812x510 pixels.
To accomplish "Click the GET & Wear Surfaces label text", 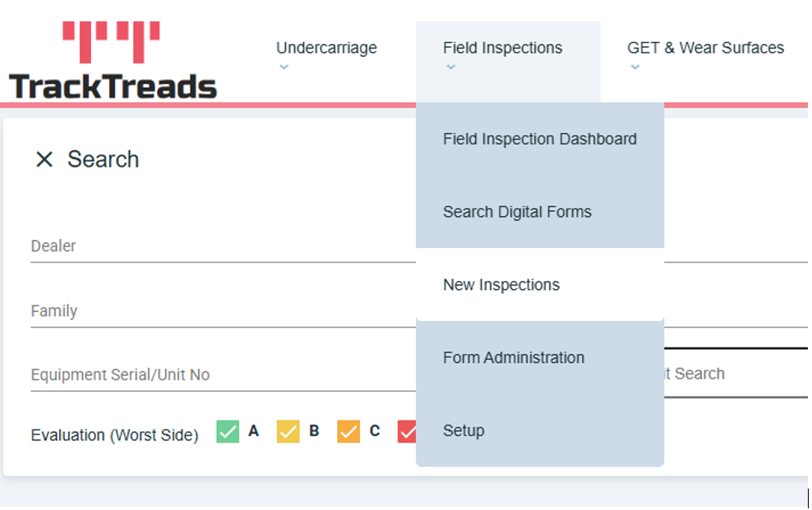I will coord(705,48).
